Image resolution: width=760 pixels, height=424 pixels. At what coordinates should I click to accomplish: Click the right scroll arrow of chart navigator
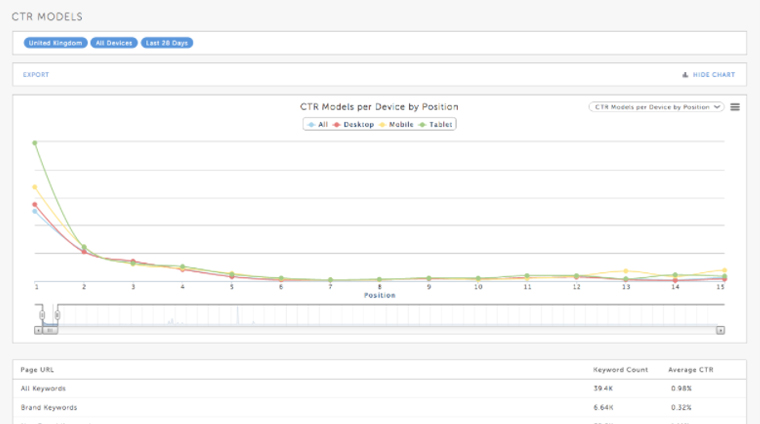720,329
